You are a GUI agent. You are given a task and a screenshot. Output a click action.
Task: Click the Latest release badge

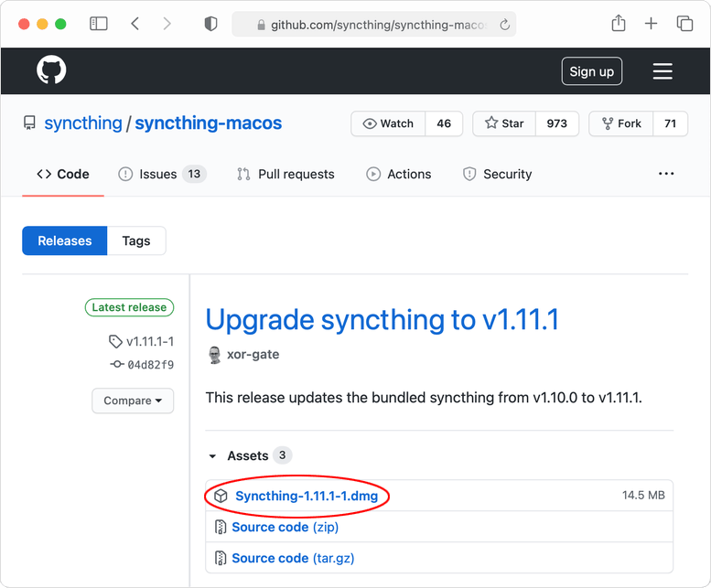click(x=129, y=307)
